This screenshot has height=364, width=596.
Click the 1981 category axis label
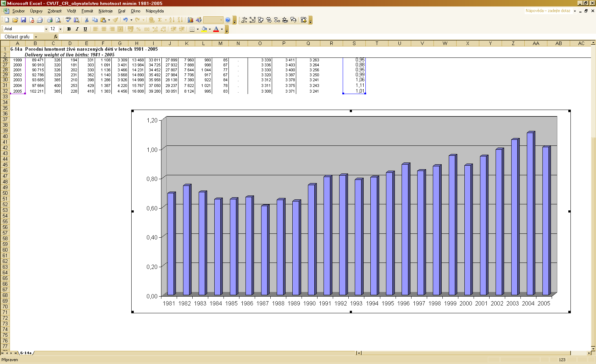click(169, 304)
